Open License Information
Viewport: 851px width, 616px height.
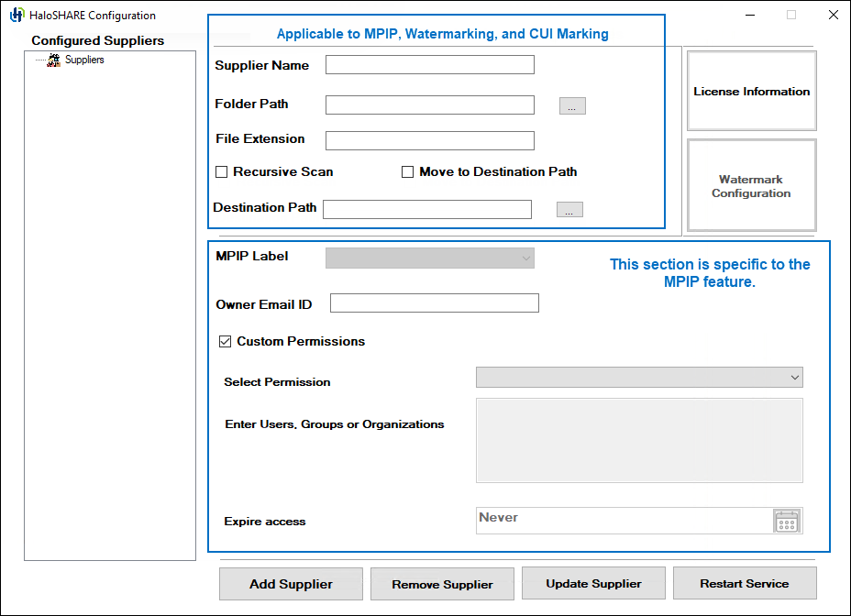click(751, 92)
